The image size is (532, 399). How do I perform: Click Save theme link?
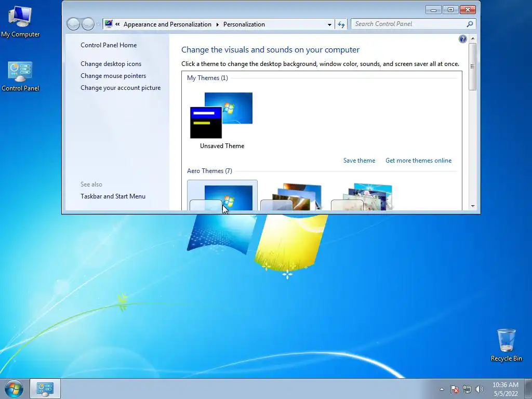(x=359, y=161)
